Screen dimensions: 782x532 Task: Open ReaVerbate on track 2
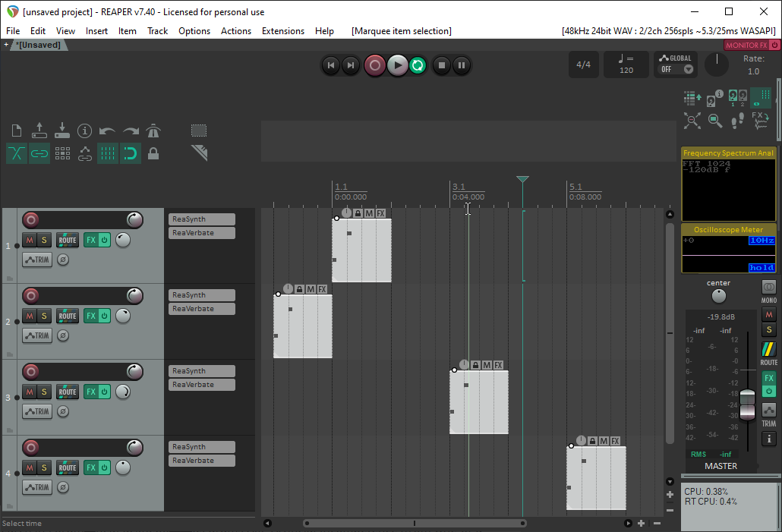[201, 309]
